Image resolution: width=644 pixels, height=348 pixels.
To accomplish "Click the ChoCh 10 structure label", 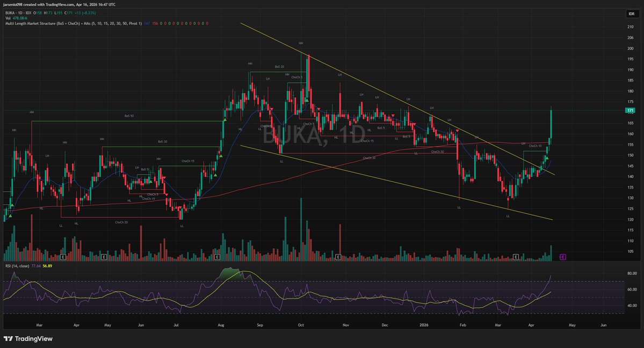I will pos(535,146).
